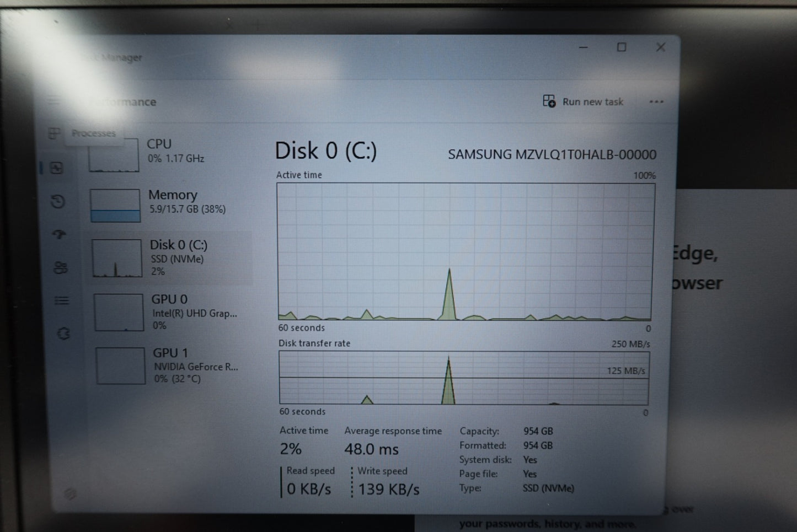
Task: Open the more options ellipsis menu
Action: tap(656, 101)
